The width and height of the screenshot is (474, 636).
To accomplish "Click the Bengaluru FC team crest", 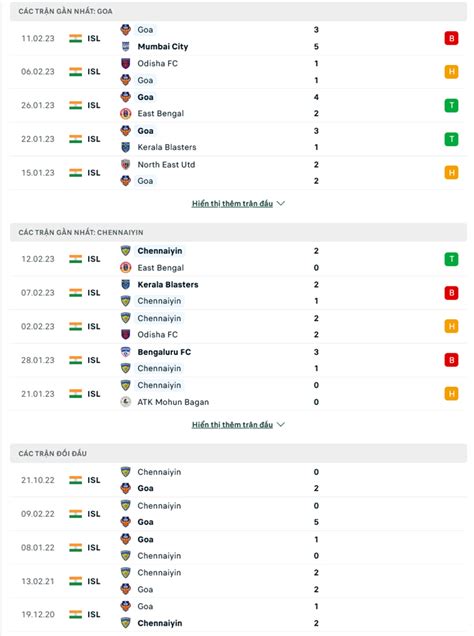I will tap(126, 352).
